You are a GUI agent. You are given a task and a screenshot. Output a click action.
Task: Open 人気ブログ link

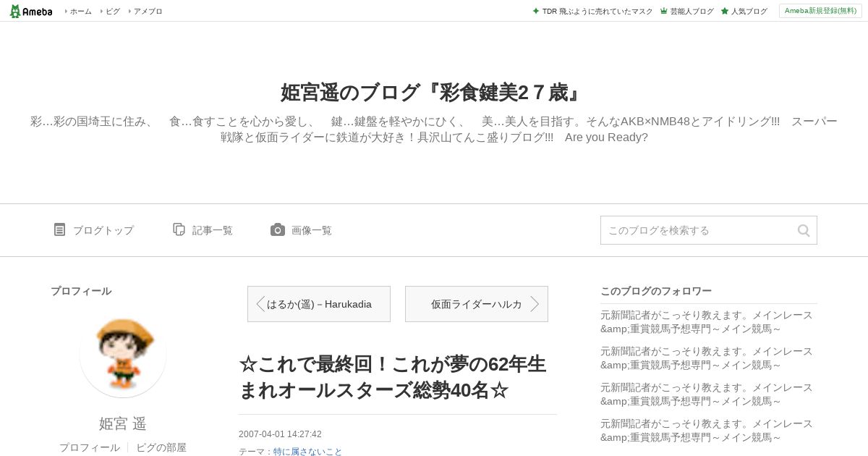pyautogui.click(x=749, y=12)
